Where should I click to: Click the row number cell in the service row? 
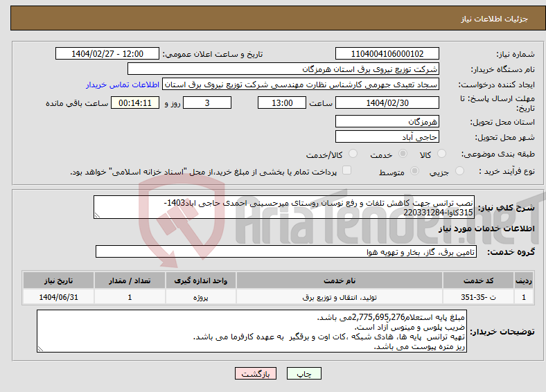coord(524,297)
